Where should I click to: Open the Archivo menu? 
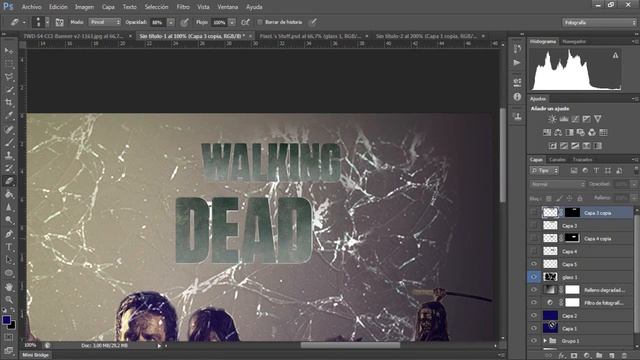click(x=31, y=7)
